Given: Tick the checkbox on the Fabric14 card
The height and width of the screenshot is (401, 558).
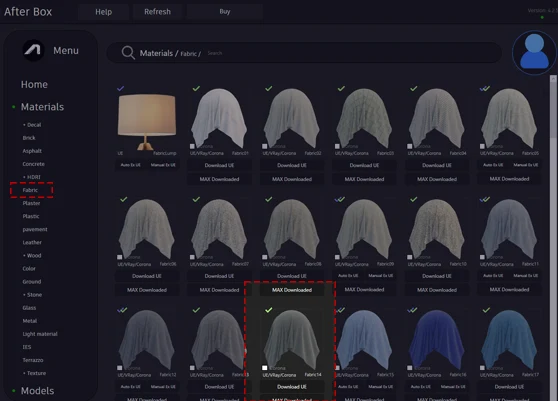Looking at the screenshot, I should pyautogui.click(x=264, y=368).
